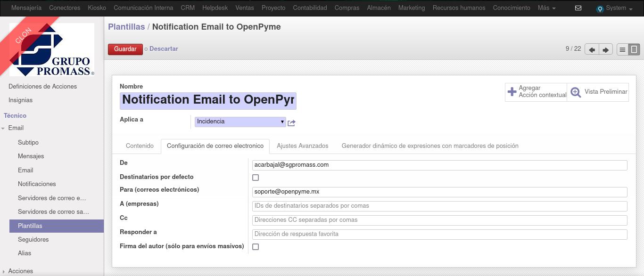Viewport: 644px width, 276px height.
Task: Open the Mensajería menu
Action: tap(26, 8)
